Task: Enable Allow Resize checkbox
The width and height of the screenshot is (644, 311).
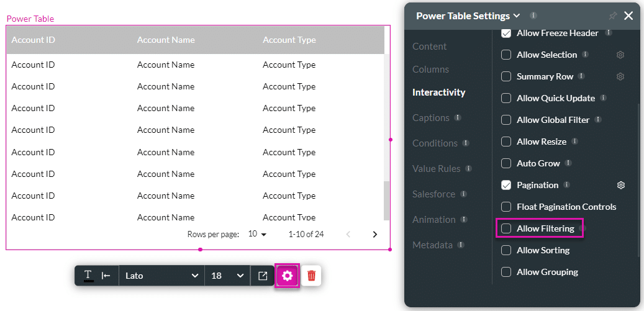Action: coord(506,142)
